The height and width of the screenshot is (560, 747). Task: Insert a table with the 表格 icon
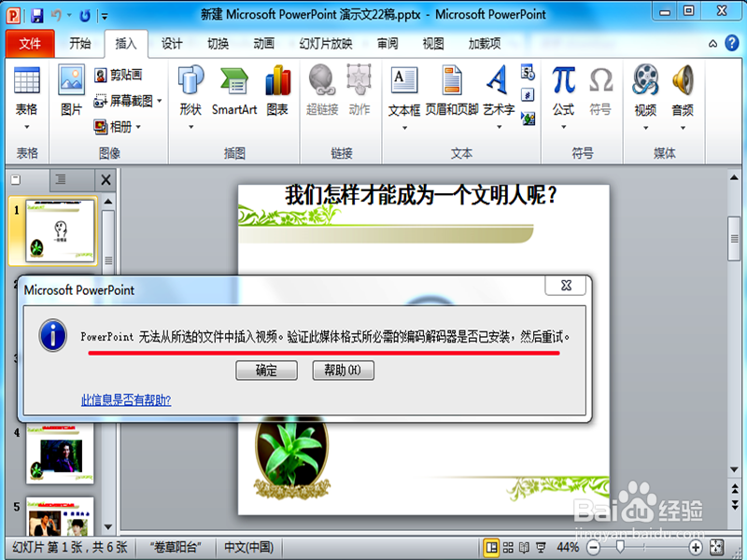[27, 80]
